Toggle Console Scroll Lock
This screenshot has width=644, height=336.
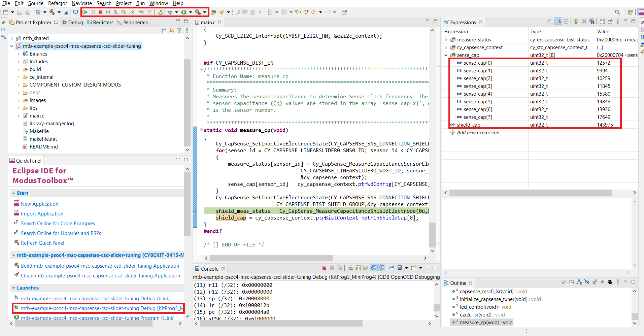(x=358, y=268)
